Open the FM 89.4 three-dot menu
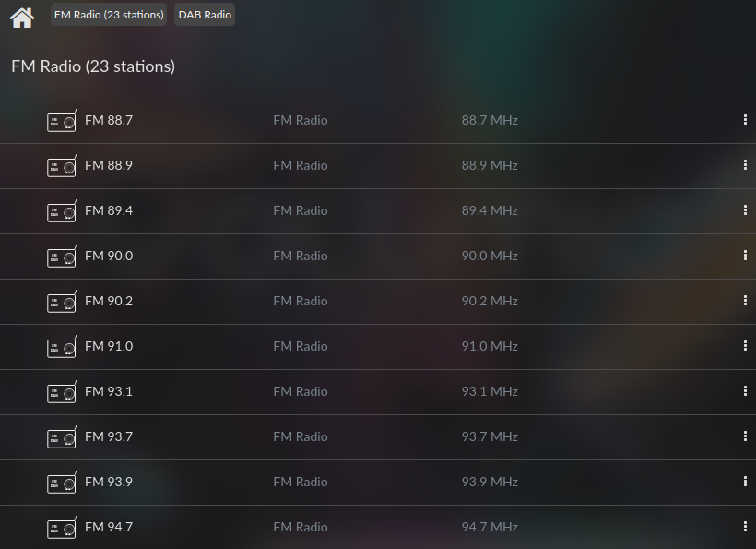This screenshot has height=549, width=756. click(745, 210)
